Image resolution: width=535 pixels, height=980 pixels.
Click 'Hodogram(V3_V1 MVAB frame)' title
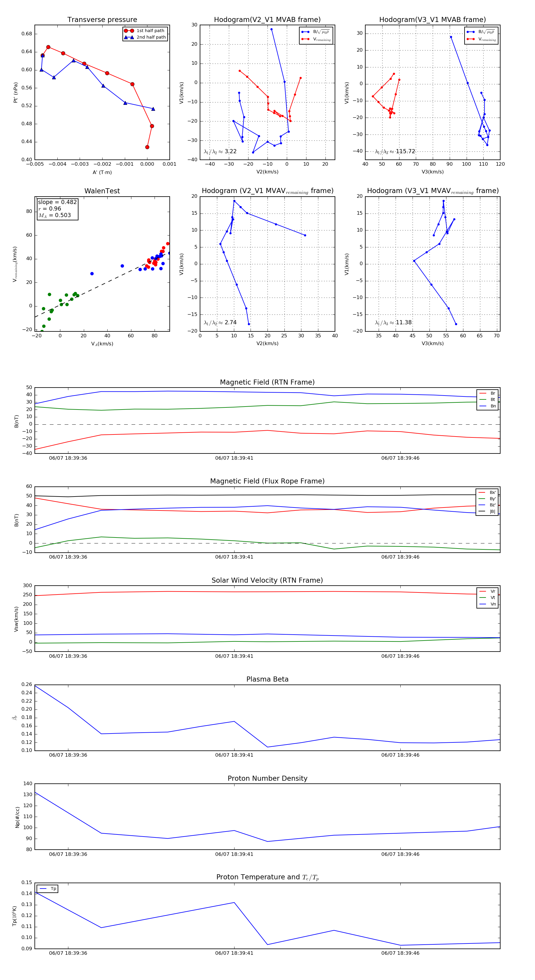(x=432, y=20)
